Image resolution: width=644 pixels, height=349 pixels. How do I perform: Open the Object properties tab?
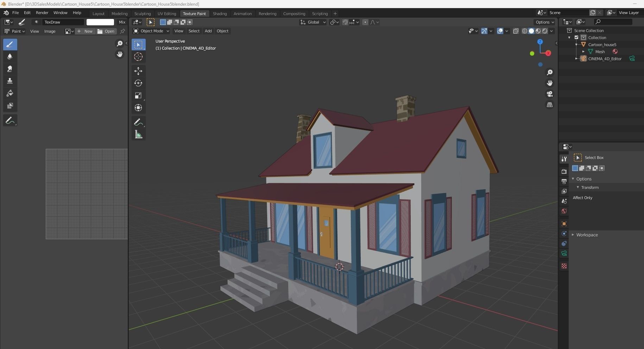[x=564, y=224]
